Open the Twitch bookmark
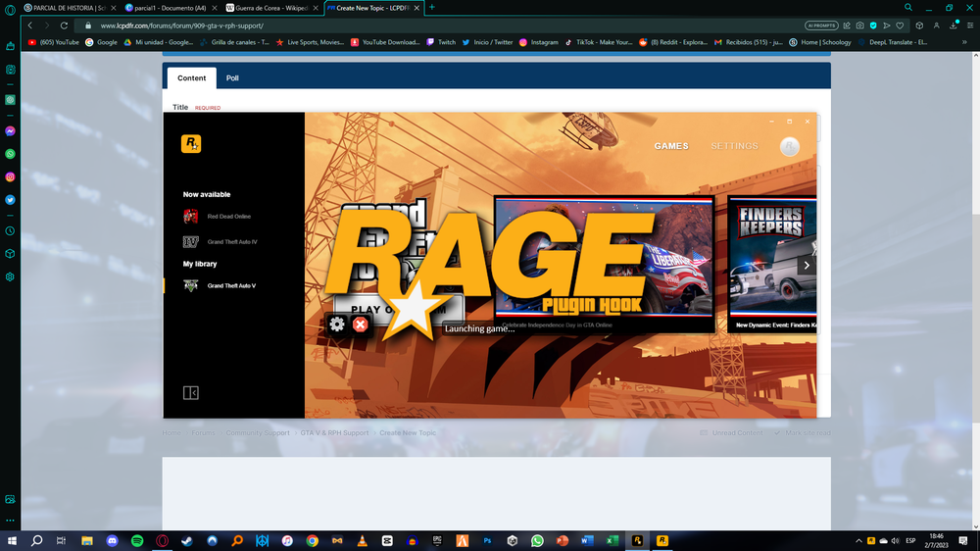This screenshot has height=551, width=980. pyautogui.click(x=441, y=42)
